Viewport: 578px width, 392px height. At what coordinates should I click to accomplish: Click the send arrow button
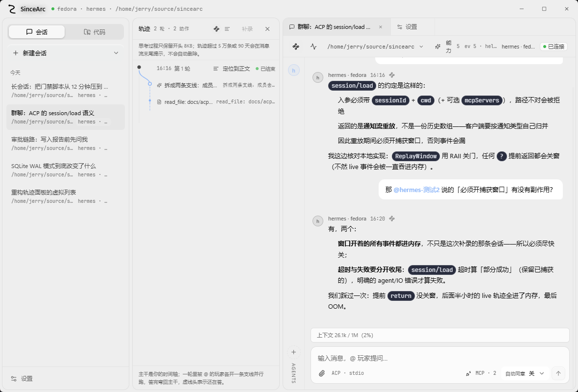tap(558, 373)
